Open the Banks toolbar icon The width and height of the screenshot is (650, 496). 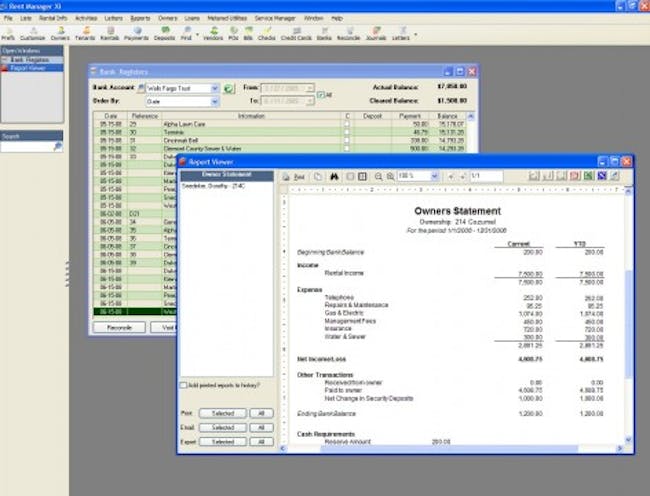(x=324, y=34)
